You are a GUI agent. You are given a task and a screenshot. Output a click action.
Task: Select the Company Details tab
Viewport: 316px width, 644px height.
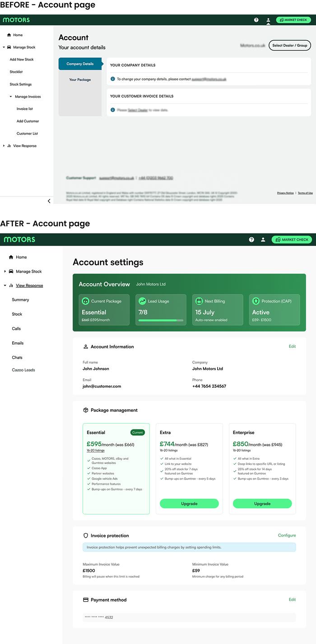click(x=80, y=64)
